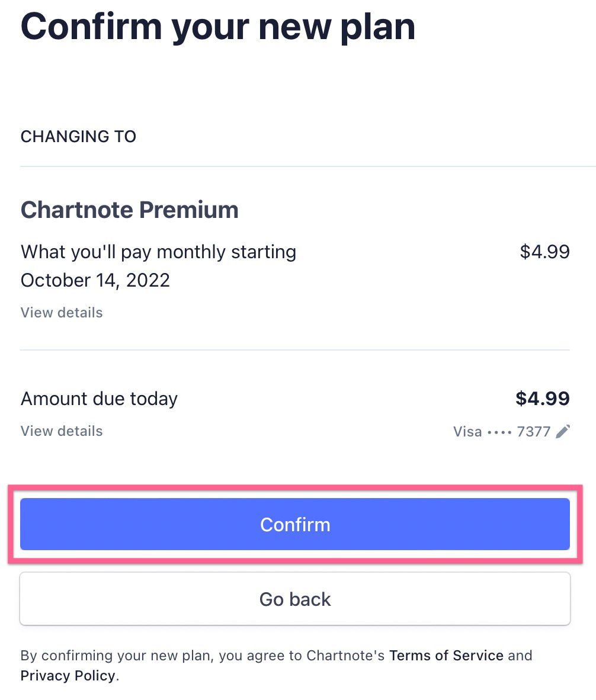Viewport: 596px width, 700px height.
Task: Open the Privacy Policy link
Action: [x=68, y=676]
